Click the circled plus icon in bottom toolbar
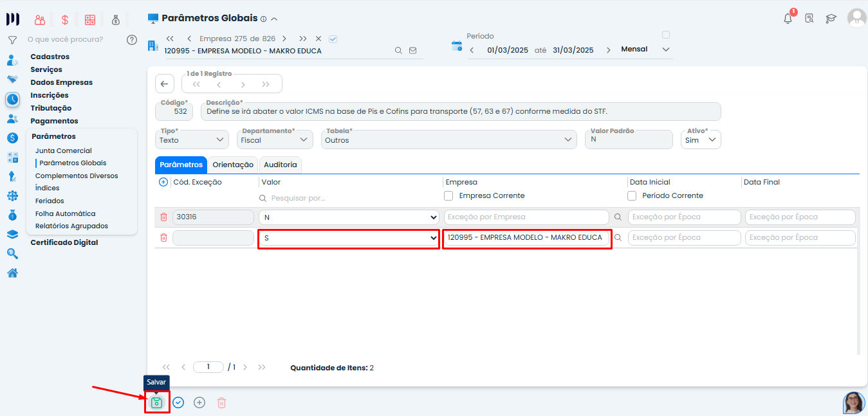868x416 pixels. pos(199,402)
